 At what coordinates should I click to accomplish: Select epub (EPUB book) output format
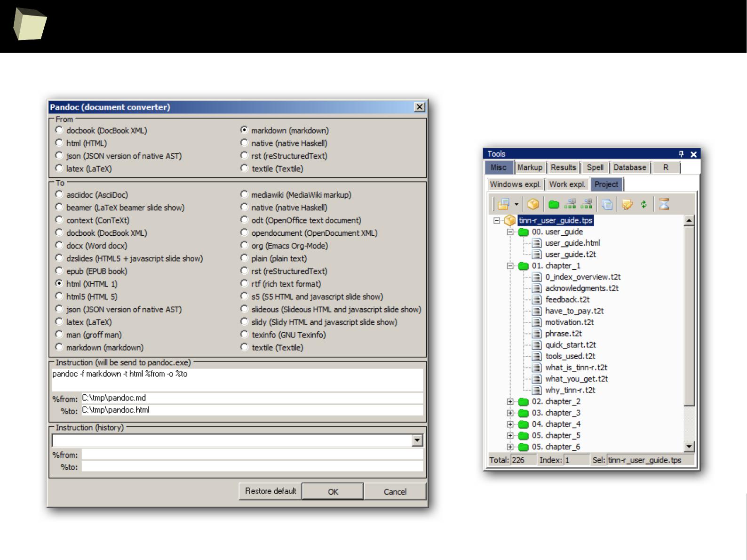click(x=91, y=271)
